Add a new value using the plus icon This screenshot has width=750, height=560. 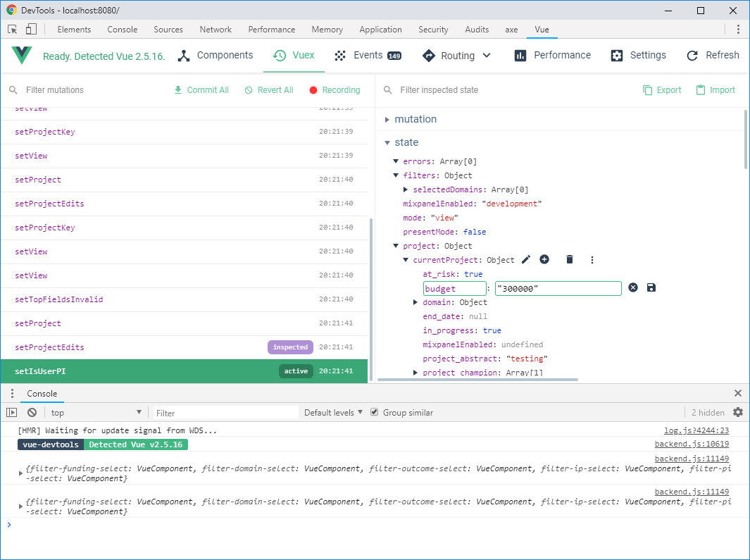[x=544, y=259]
